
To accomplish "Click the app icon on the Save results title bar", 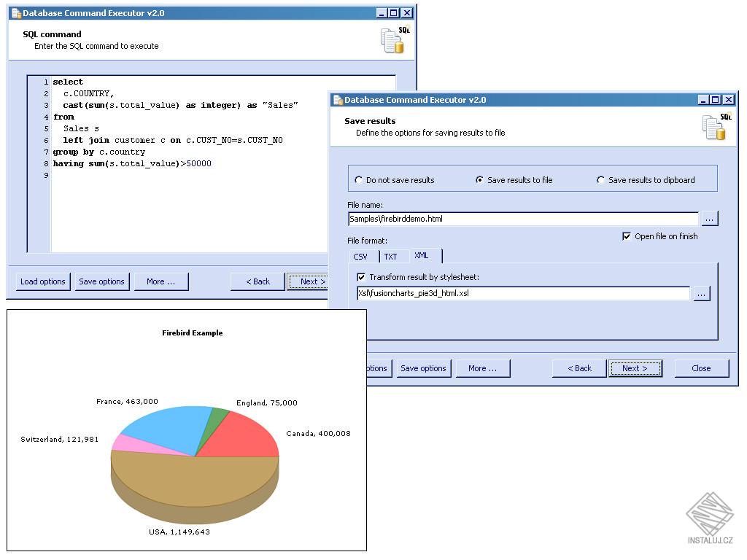I will (x=337, y=99).
